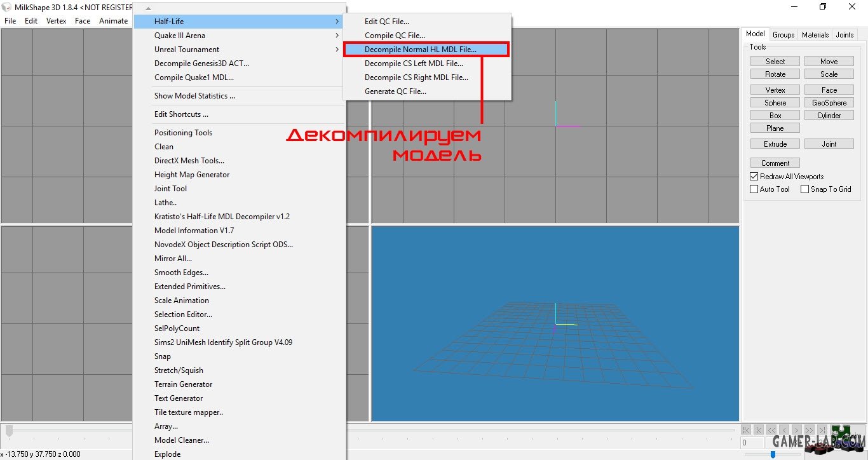Click the Face button in Tools panel
The height and width of the screenshot is (460, 868).
(829, 90)
